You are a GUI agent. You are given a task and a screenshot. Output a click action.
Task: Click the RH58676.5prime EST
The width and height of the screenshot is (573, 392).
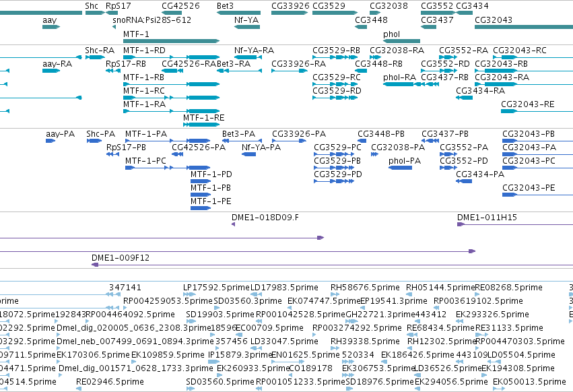click(335, 294)
